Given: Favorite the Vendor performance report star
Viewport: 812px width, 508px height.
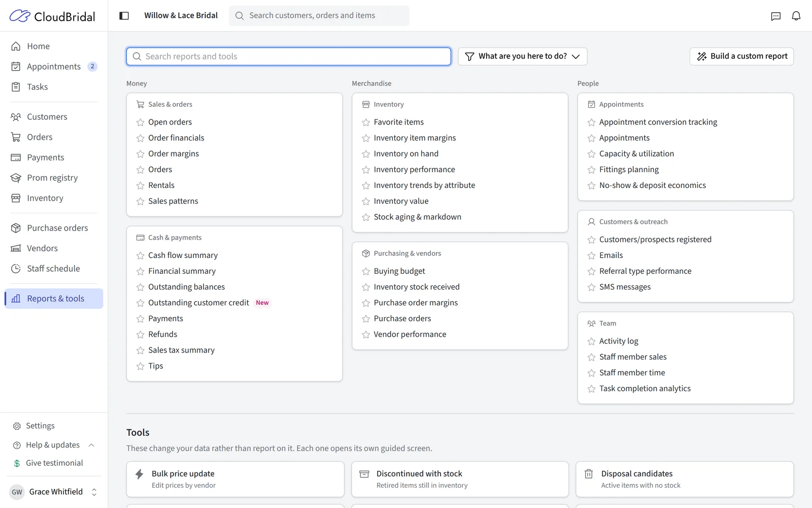Looking at the screenshot, I should tap(366, 335).
